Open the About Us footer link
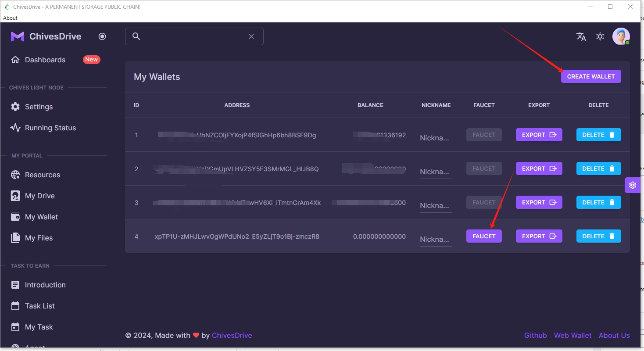 614,335
